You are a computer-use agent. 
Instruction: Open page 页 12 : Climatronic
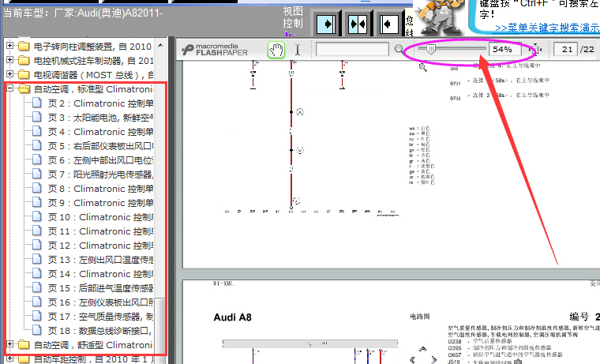[100, 246]
